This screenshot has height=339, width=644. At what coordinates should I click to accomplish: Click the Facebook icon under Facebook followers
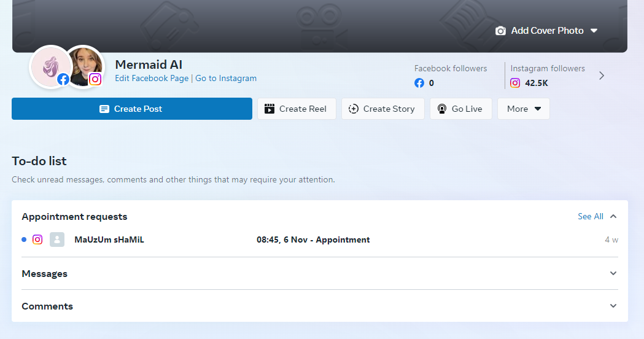click(x=419, y=83)
